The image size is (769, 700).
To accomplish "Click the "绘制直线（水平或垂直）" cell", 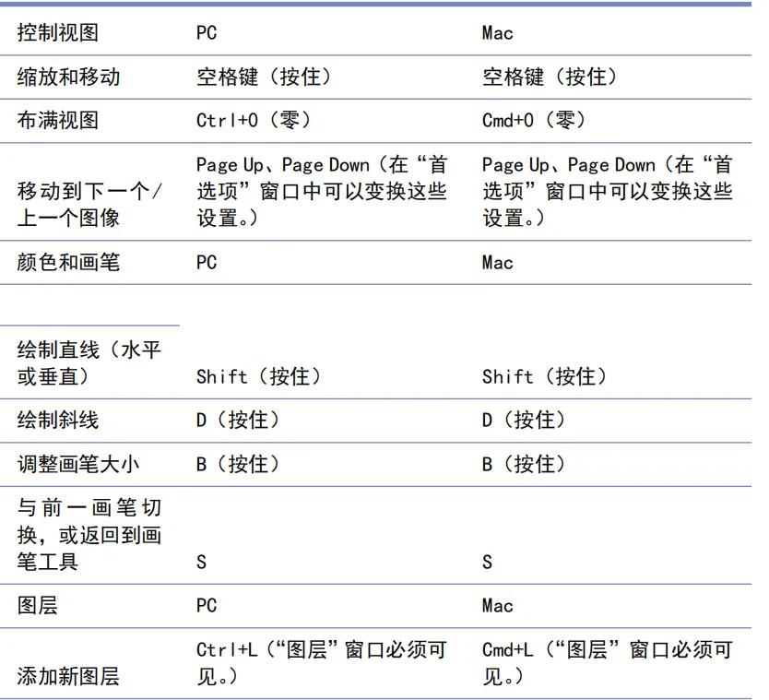I will coord(89,363).
